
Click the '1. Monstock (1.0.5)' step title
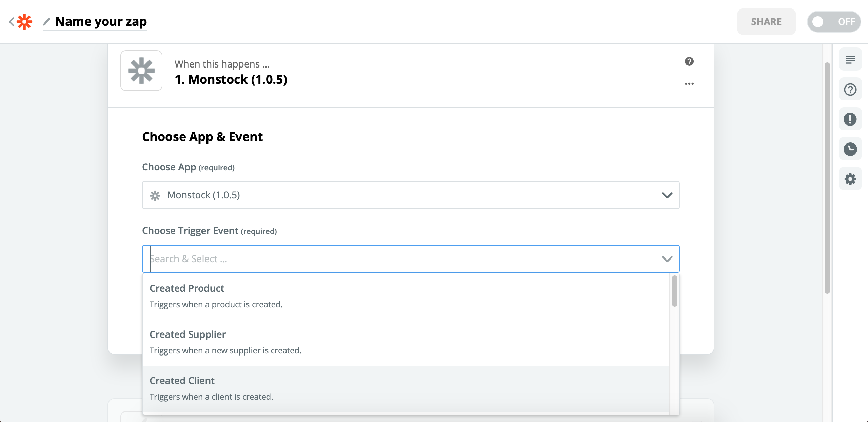click(x=231, y=79)
